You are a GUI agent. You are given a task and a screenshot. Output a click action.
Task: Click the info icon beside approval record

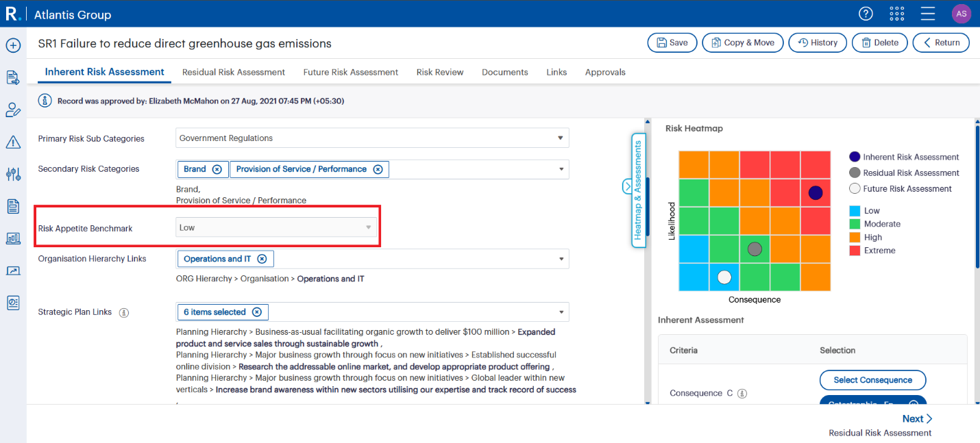click(45, 101)
